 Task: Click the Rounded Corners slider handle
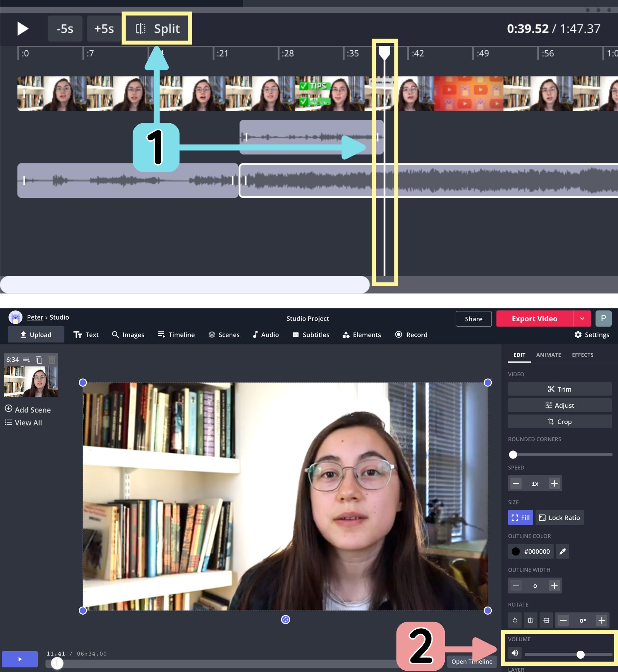click(513, 455)
